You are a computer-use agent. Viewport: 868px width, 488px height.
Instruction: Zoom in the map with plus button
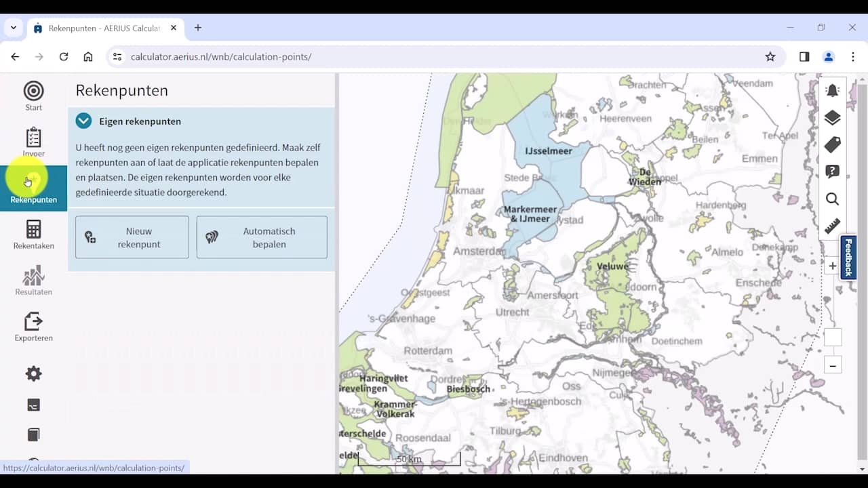(x=832, y=266)
